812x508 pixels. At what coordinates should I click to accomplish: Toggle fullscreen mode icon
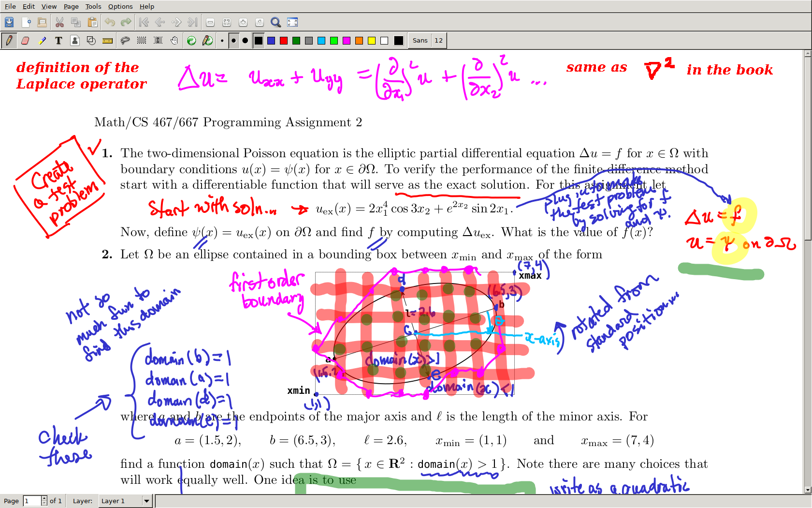[x=292, y=22]
